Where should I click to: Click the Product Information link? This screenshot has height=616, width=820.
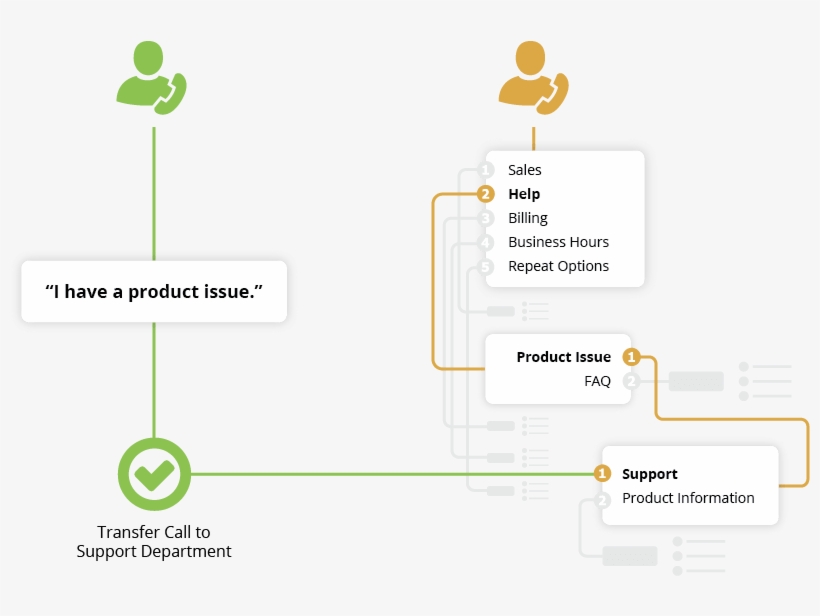[688, 497]
